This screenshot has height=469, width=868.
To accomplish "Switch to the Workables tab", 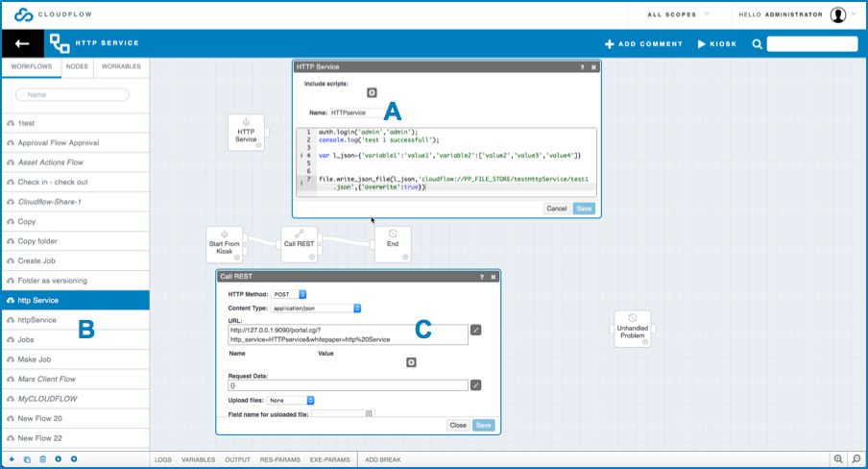I will pyautogui.click(x=121, y=66).
